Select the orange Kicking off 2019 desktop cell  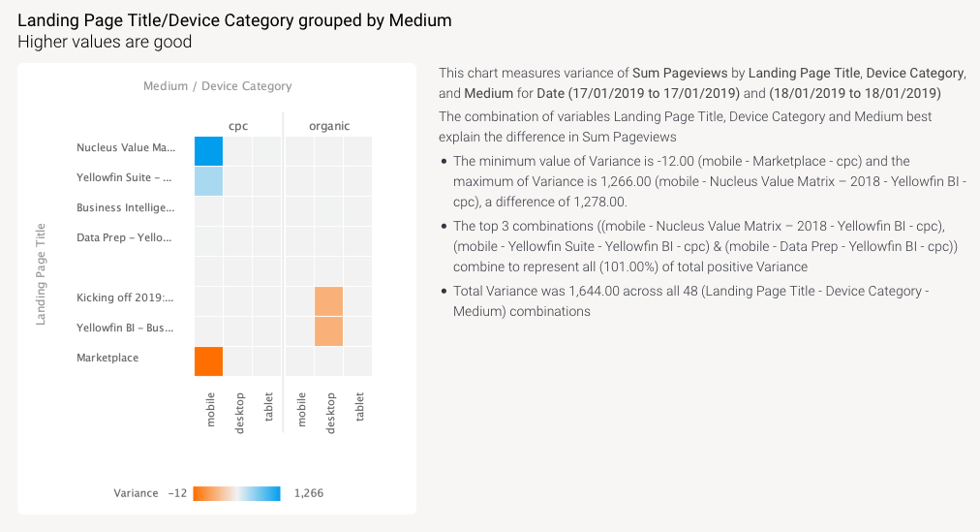(x=328, y=300)
